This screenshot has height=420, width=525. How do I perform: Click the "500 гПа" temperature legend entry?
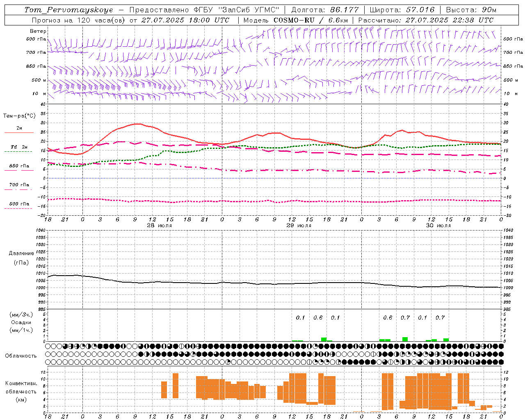click(x=19, y=204)
